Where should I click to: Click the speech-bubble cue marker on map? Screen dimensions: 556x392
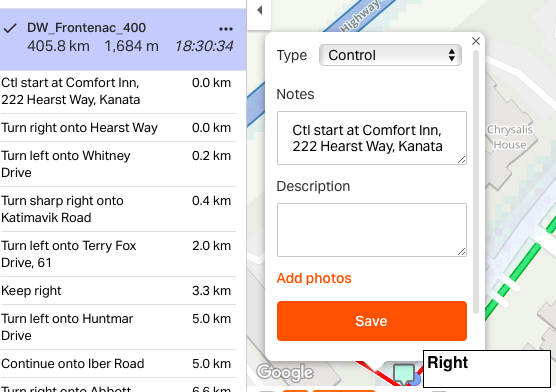[x=404, y=374]
